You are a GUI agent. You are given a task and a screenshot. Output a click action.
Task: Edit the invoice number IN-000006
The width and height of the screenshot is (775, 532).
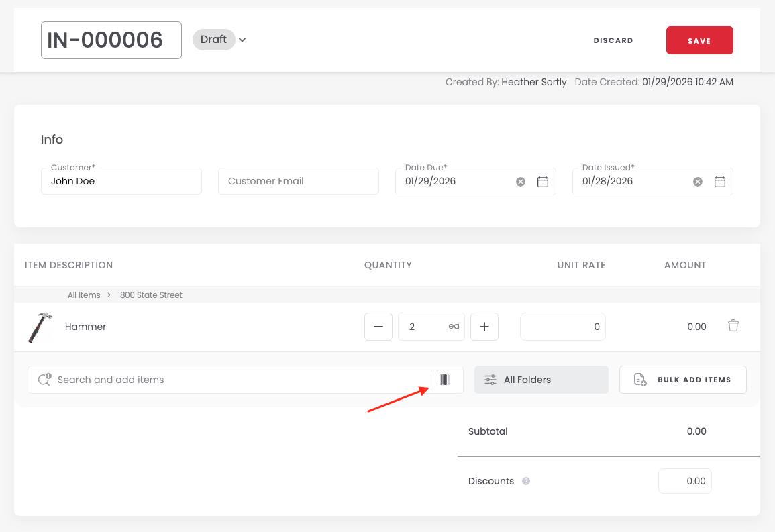pyautogui.click(x=111, y=40)
